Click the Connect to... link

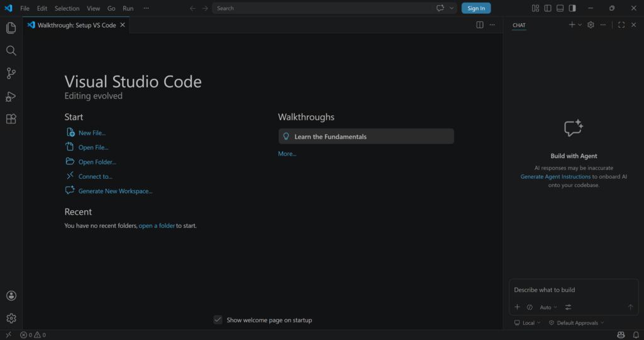click(x=96, y=176)
